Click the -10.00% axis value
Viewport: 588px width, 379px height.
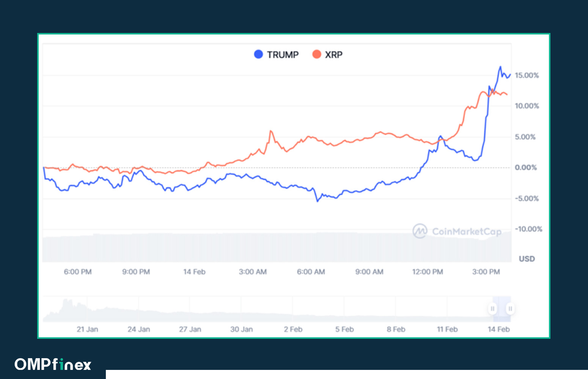coord(528,229)
